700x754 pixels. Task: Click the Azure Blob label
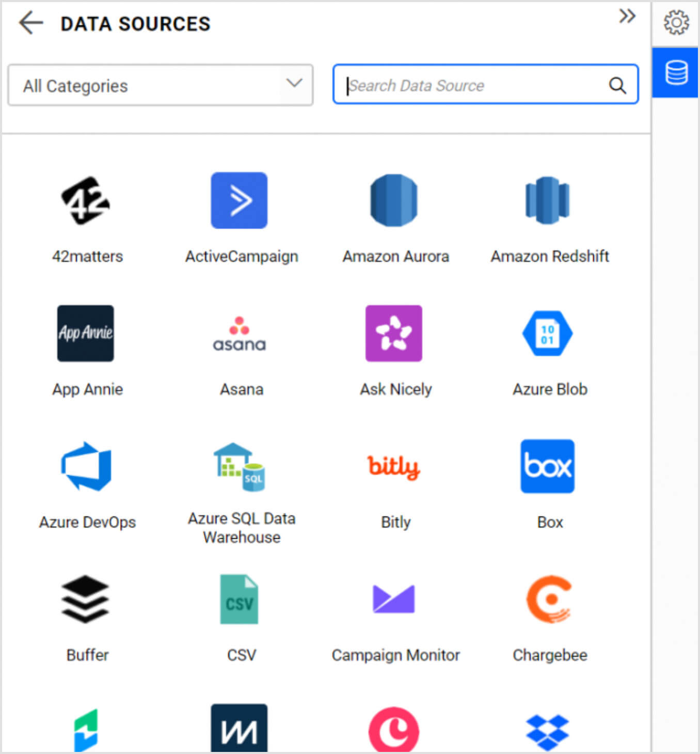click(550, 389)
